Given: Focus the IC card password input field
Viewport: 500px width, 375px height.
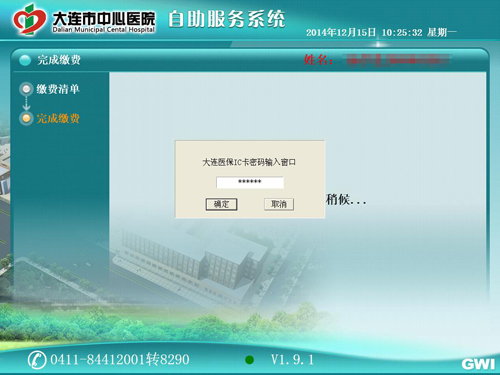Looking at the screenshot, I should tap(250, 182).
